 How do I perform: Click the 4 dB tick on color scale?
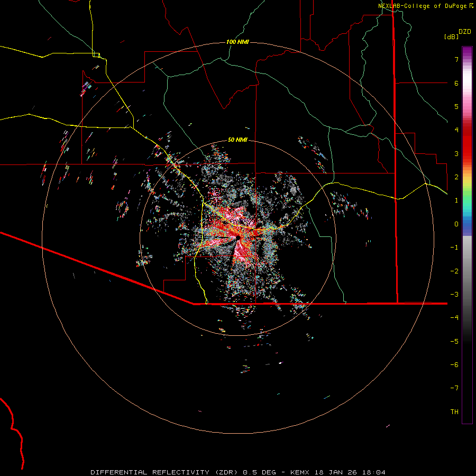click(x=456, y=130)
